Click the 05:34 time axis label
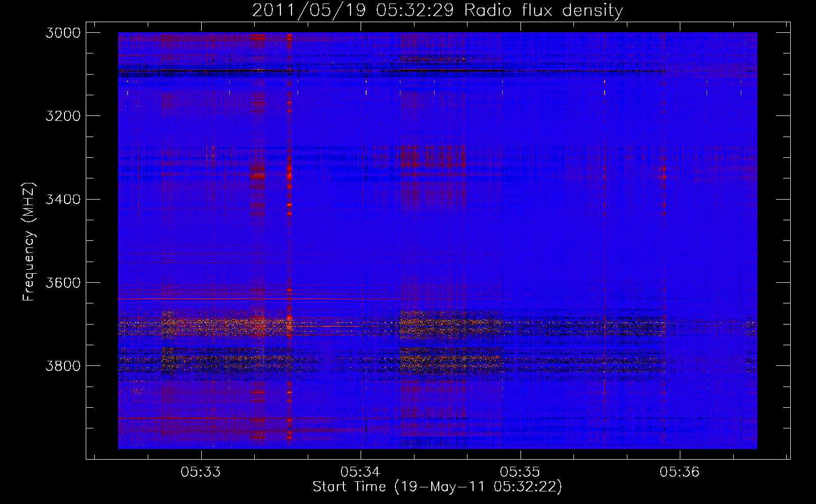This screenshot has width=816, height=504. [360, 472]
